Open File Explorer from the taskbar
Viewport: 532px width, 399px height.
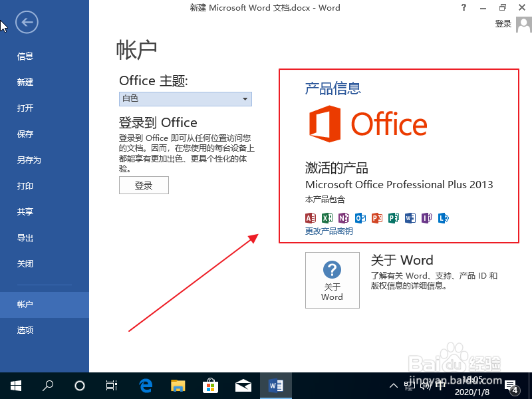178,386
